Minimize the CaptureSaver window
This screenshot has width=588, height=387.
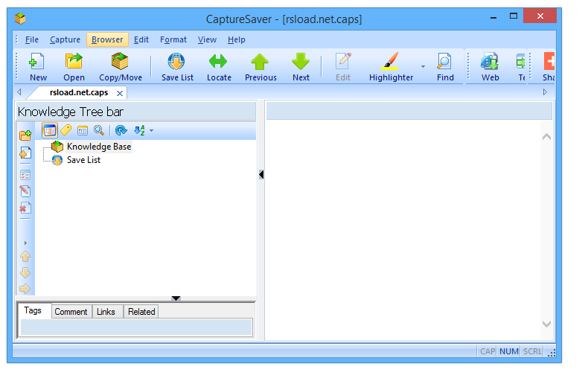tap(493, 17)
